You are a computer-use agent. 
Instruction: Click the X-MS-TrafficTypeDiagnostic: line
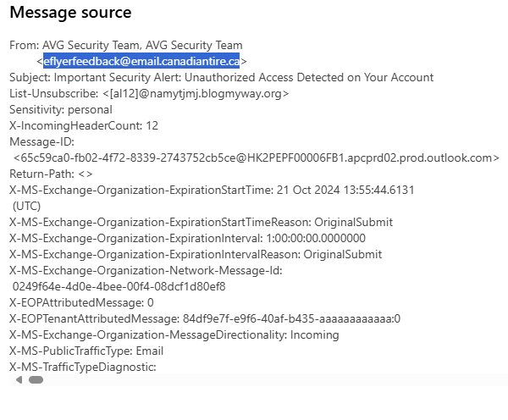pyautogui.click(x=83, y=367)
